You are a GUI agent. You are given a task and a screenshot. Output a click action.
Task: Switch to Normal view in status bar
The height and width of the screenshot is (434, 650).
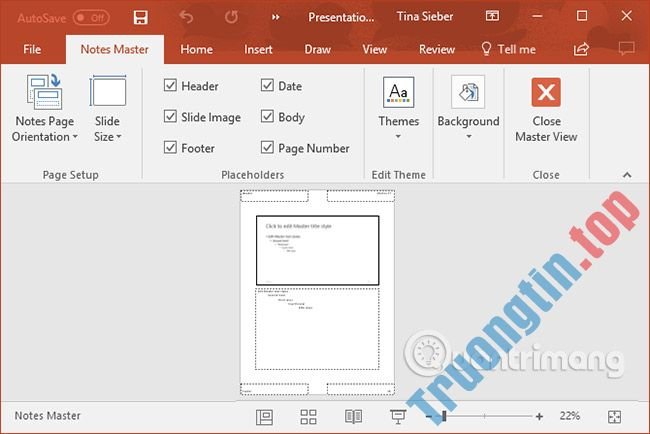264,416
